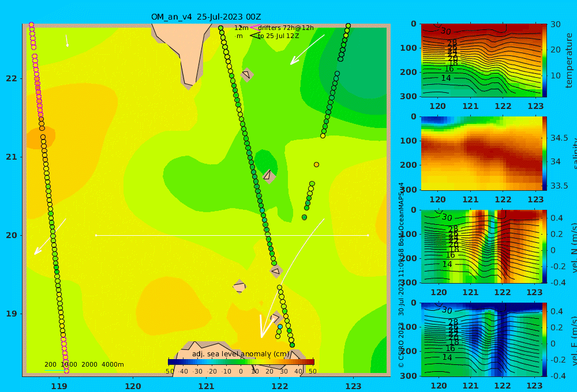Viewport: 577px width, 392px height.
Task: Click the "50" tick on the sea level colorbar
Action: (312, 371)
